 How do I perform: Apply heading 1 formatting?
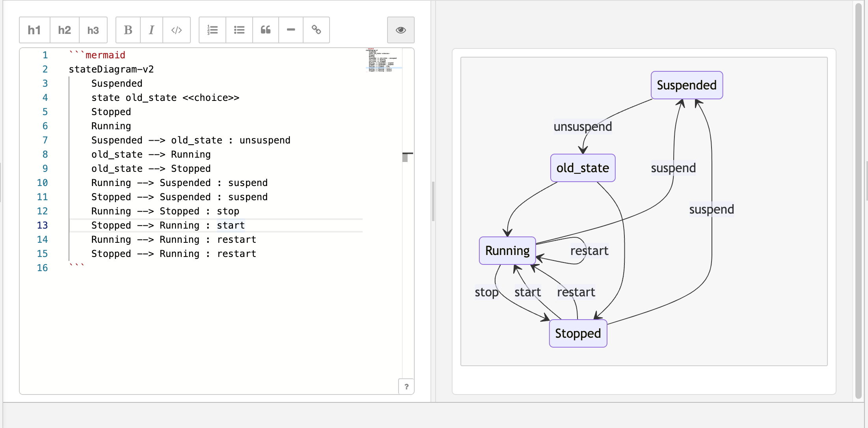(35, 30)
